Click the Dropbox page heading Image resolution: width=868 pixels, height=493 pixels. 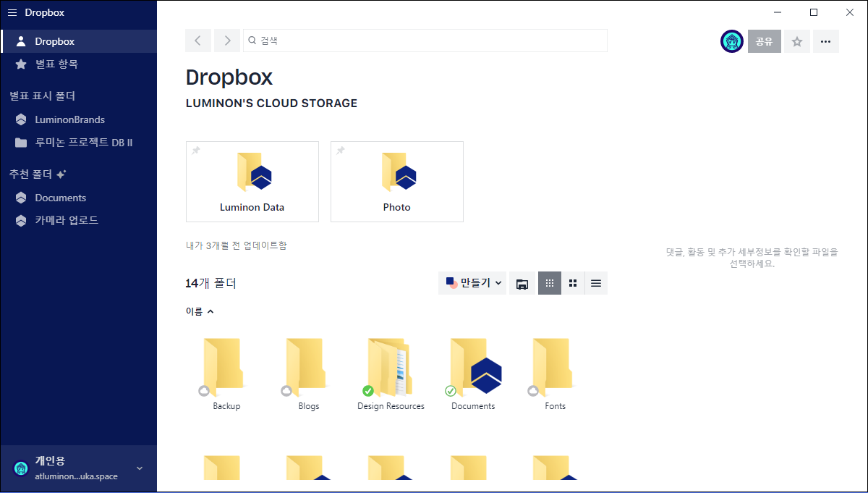point(229,77)
